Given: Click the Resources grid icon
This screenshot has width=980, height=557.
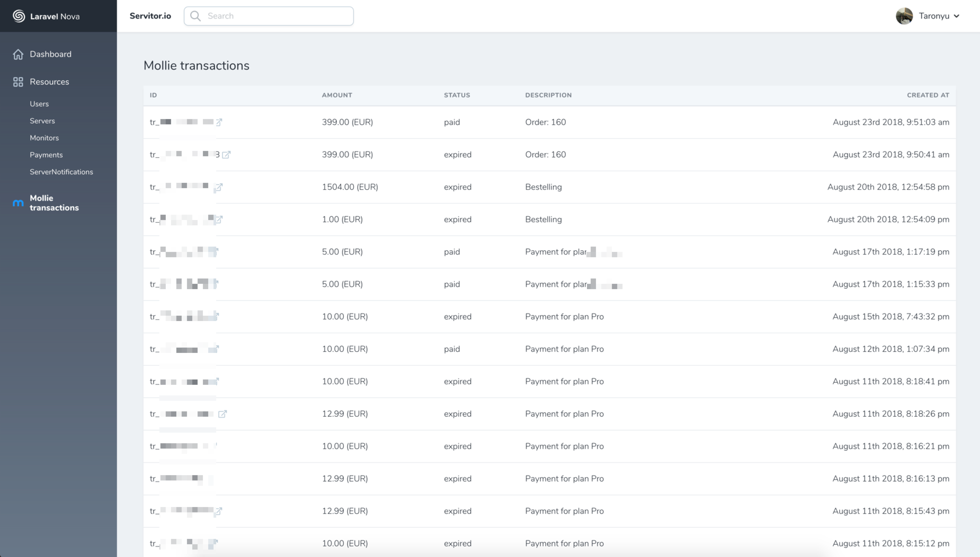Looking at the screenshot, I should click(18, 82).
